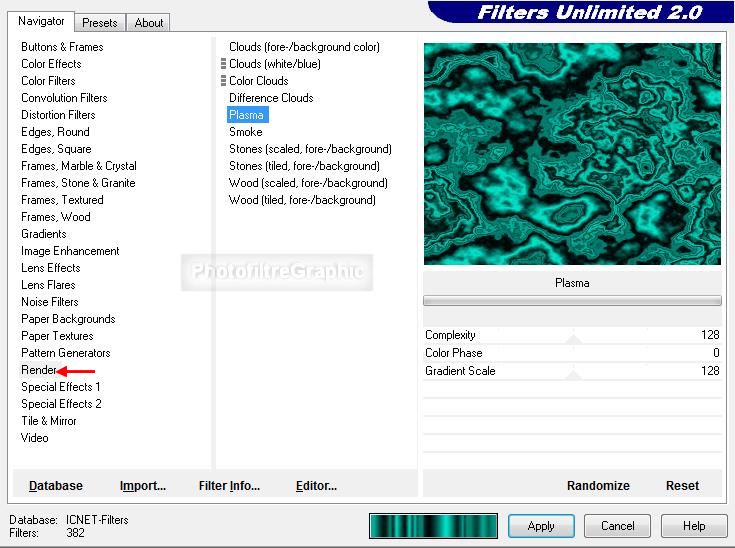Select Frames, Wood category
Image resolution: width=735 pixels, height=548 pixels.
(x=56, y=217)
